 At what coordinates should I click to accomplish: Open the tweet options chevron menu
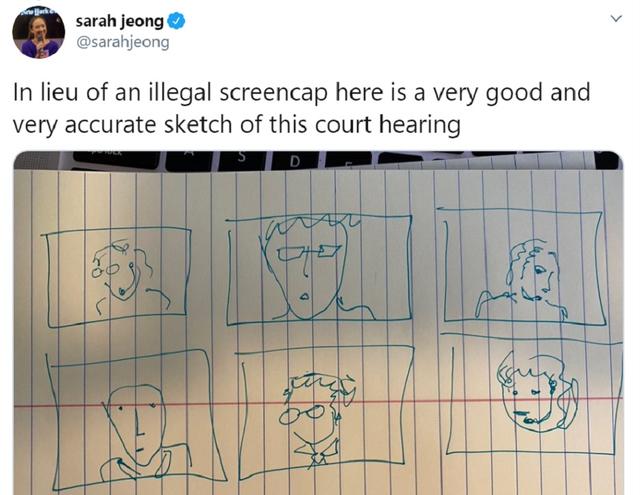click(x=616, y=18)
